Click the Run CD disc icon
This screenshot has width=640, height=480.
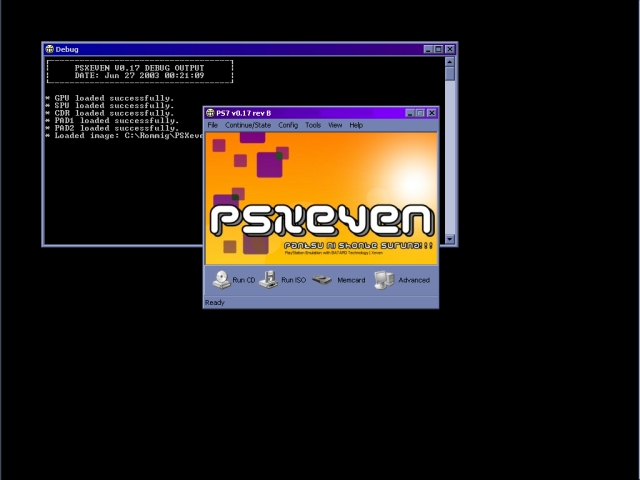coord(222,280)
